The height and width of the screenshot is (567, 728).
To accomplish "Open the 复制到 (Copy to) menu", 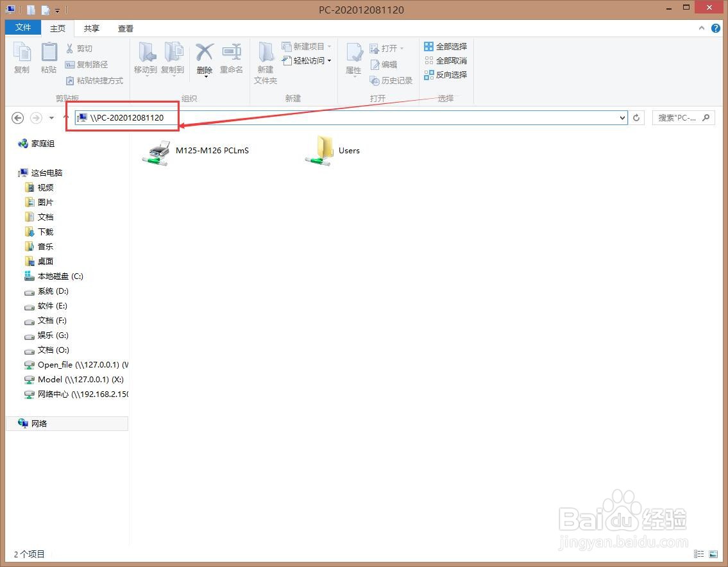I will pos(173,58).
